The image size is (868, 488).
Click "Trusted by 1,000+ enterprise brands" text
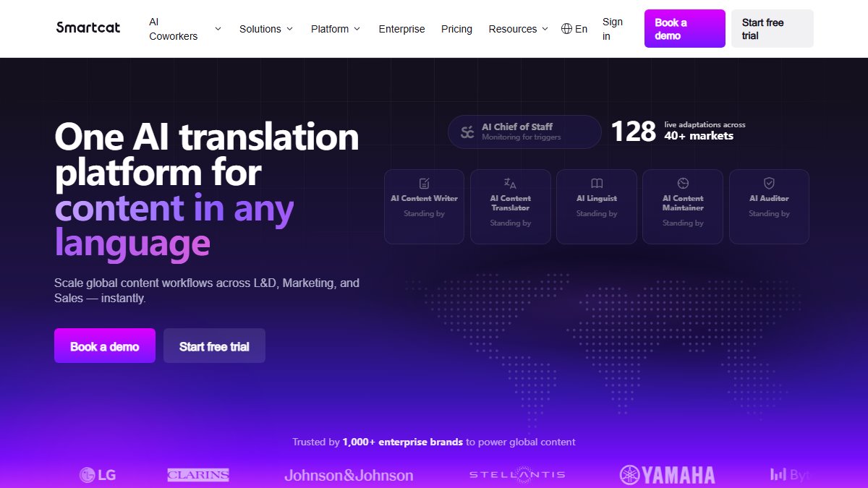378,442
